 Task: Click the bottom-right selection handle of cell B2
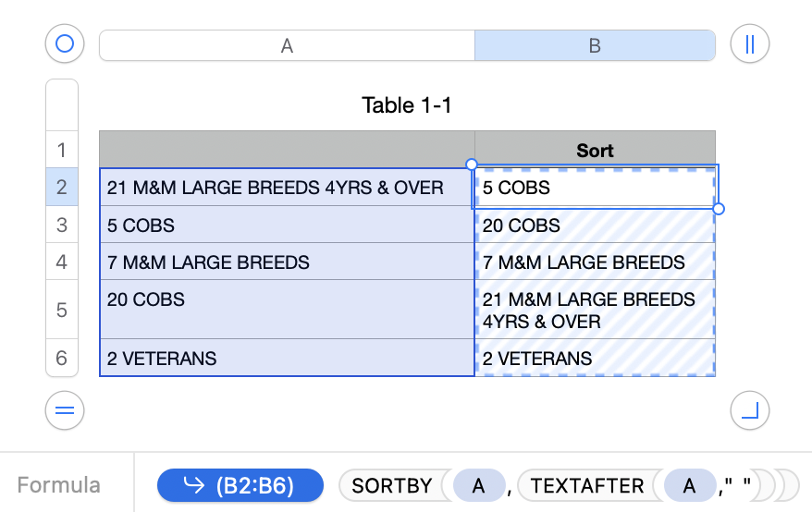[719, 209]
